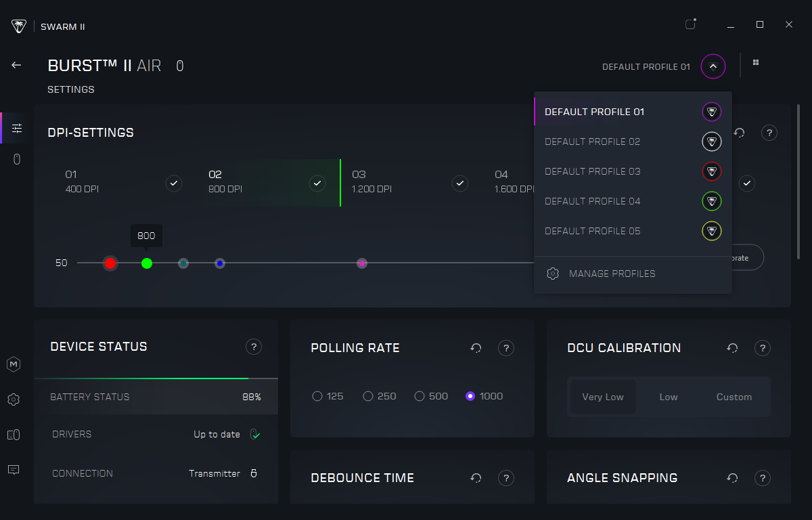Screen dimensions: 812x520
Task: Switch to Default Profile 02
Action: (633, 142)
